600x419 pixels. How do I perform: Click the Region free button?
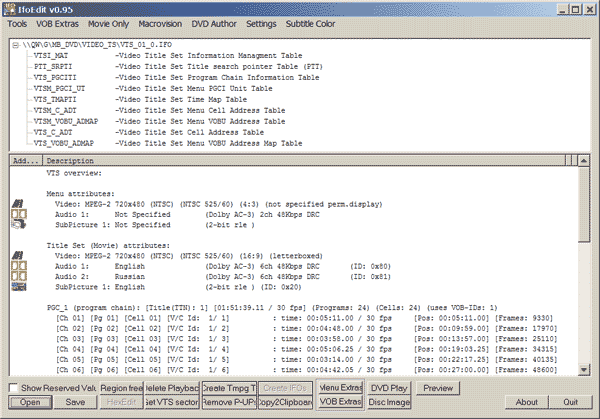122,388
